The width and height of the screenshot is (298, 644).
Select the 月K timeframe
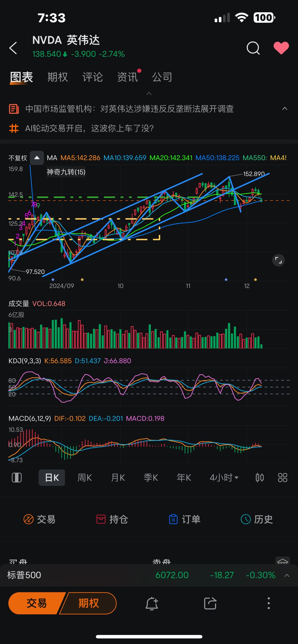point(118,478)
